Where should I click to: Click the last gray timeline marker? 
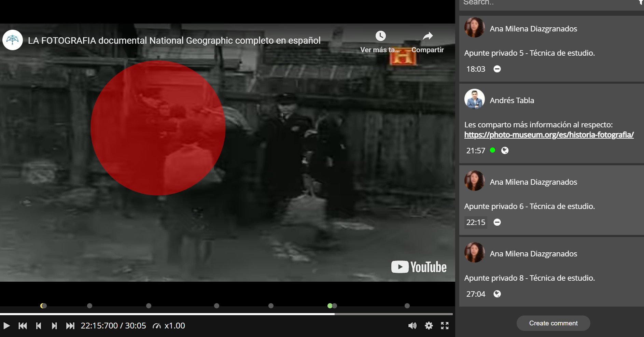click(x=407, y=306)
